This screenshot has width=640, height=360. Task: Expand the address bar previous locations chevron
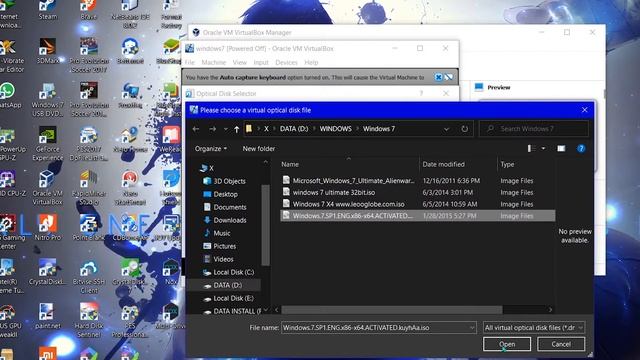(447, 129)
